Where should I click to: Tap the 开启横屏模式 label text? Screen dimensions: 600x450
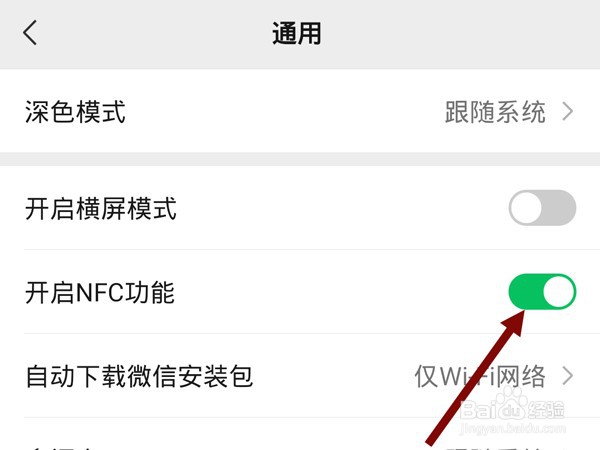point(101,209)
